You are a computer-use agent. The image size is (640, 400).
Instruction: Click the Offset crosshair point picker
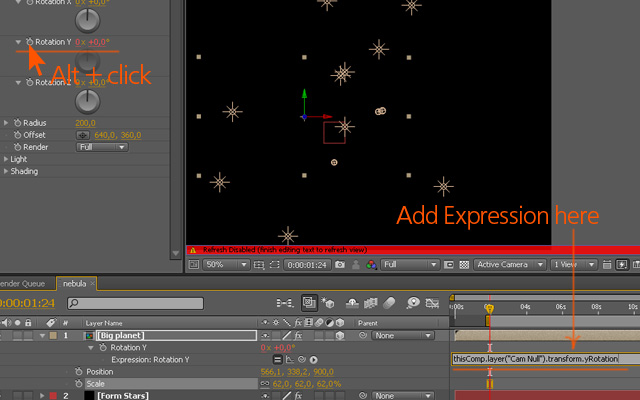point(83,135)
